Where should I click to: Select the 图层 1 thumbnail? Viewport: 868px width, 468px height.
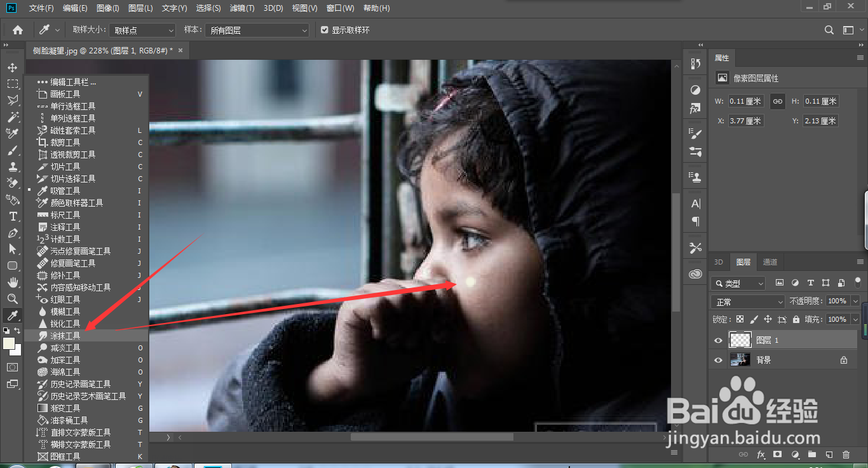click(740, 340)
